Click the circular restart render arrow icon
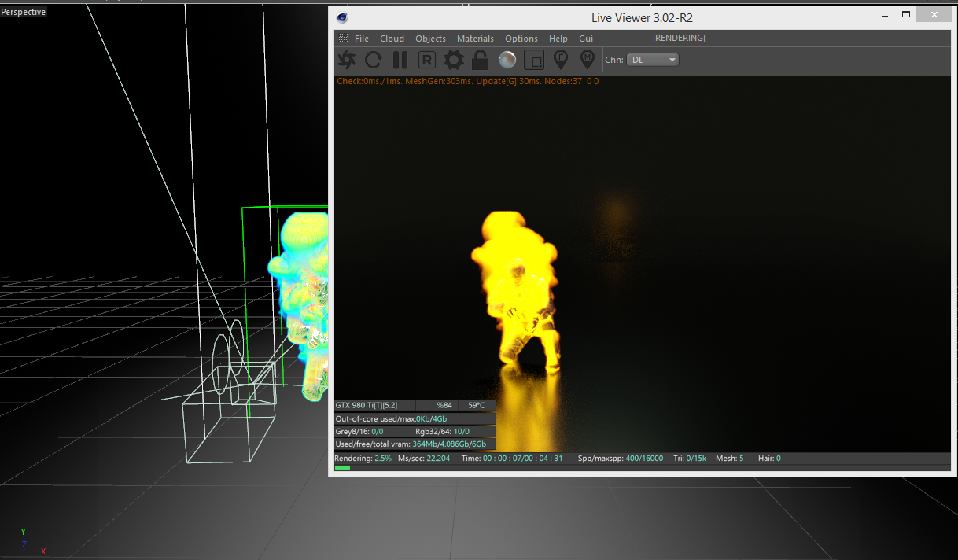This screenshot has height=560, width=958. pyautogui.click(x=374, y=60)
